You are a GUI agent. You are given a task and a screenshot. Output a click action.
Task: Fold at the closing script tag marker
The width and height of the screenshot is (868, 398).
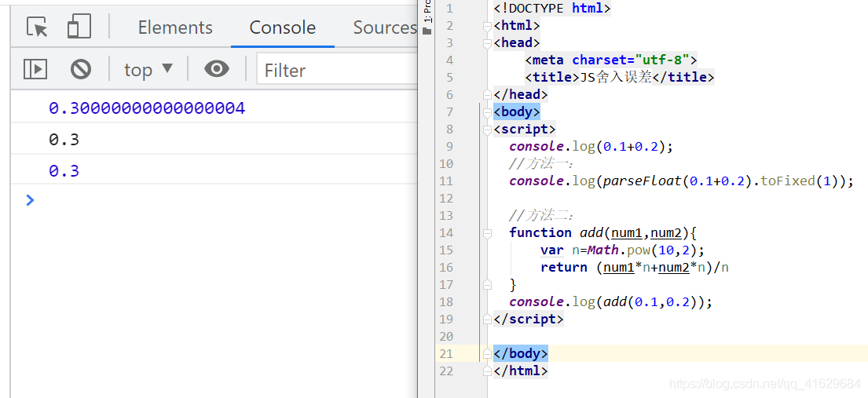(487, 319)
